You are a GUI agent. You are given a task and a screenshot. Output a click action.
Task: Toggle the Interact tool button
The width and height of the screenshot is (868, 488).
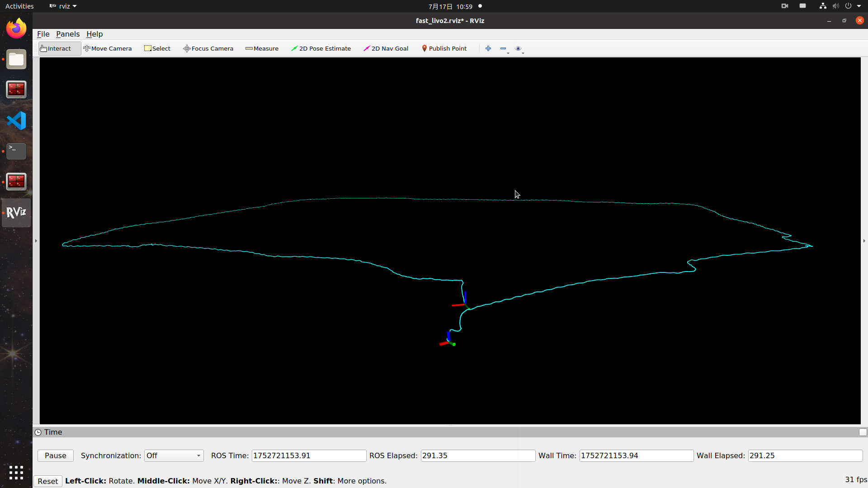[56, 48]
